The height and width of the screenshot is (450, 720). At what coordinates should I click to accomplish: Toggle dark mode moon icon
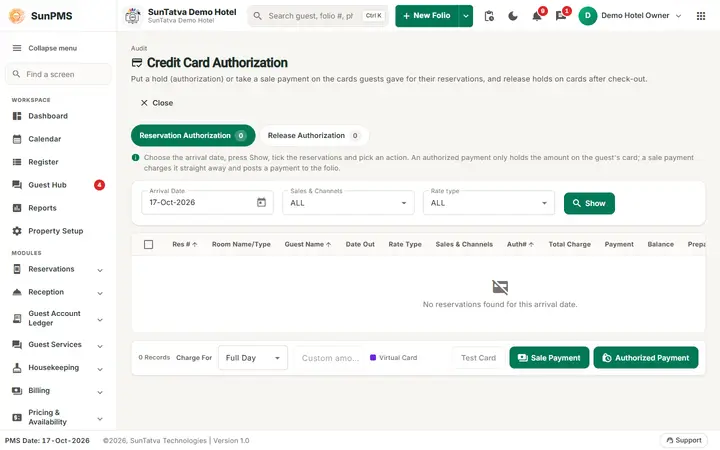click(x=513, y=16)
